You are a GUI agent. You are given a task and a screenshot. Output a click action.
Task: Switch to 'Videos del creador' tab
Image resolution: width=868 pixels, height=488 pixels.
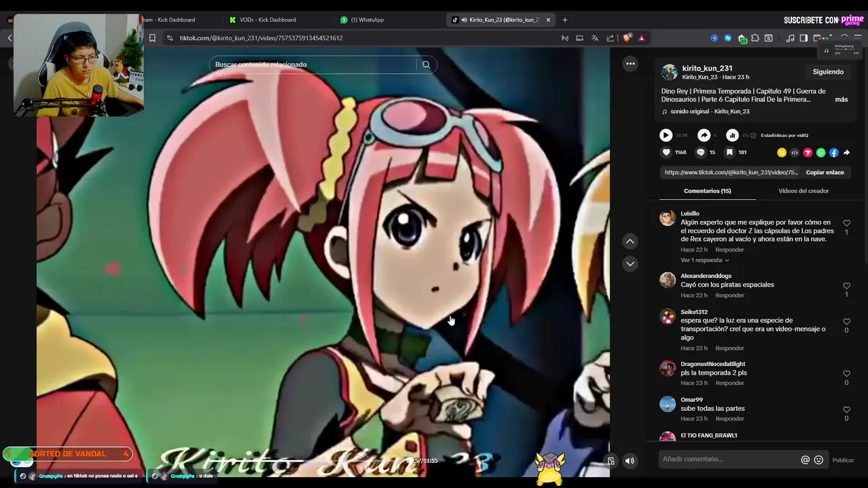coord(804,191)
